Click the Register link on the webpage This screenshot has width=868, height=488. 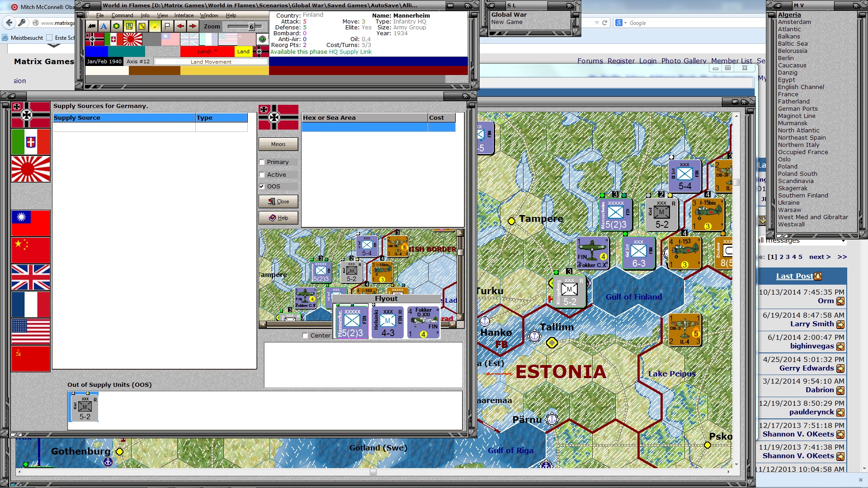pyautogui.click(x=621, y=61)
